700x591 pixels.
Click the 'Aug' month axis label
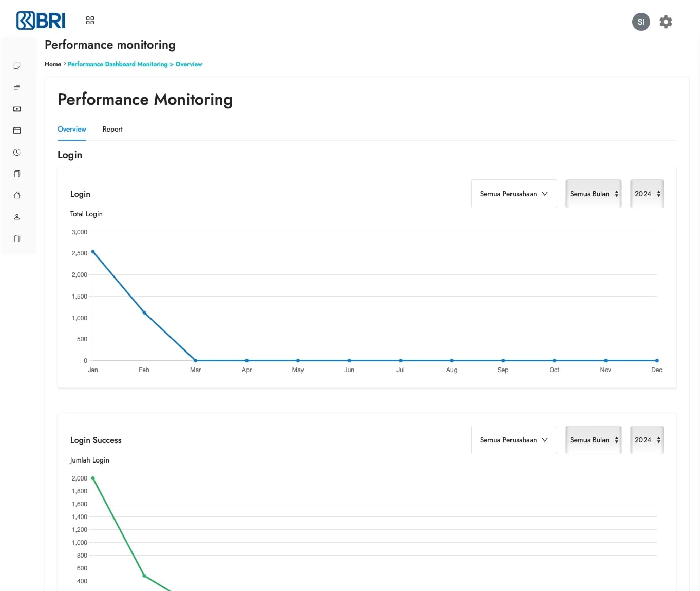tap(452, 370)
